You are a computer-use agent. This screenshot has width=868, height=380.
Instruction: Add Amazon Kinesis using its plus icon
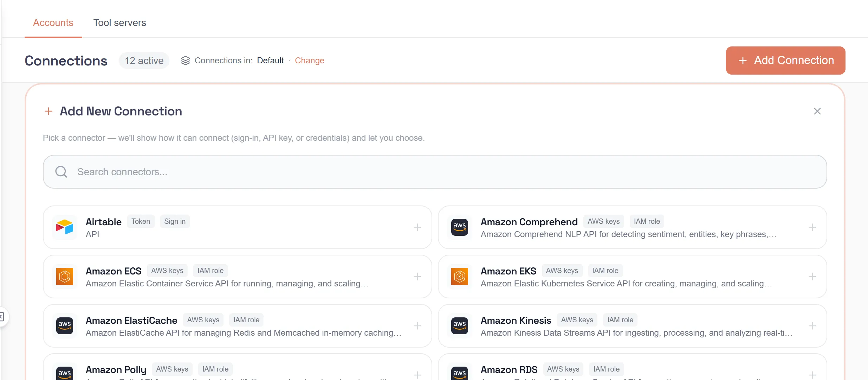[x=812, y=326]
